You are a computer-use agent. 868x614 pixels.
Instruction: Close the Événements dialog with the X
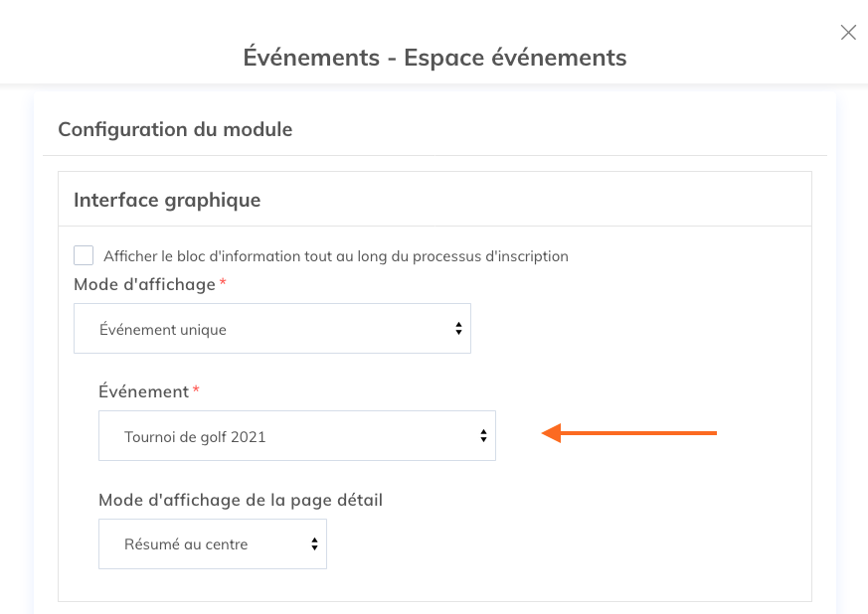tap(847, 32)
